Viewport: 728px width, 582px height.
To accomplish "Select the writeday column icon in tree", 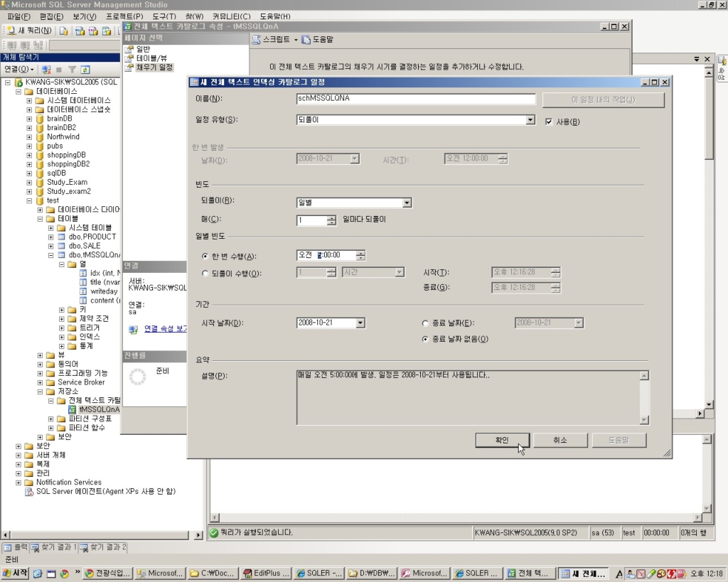I will (x=84, y=291).
